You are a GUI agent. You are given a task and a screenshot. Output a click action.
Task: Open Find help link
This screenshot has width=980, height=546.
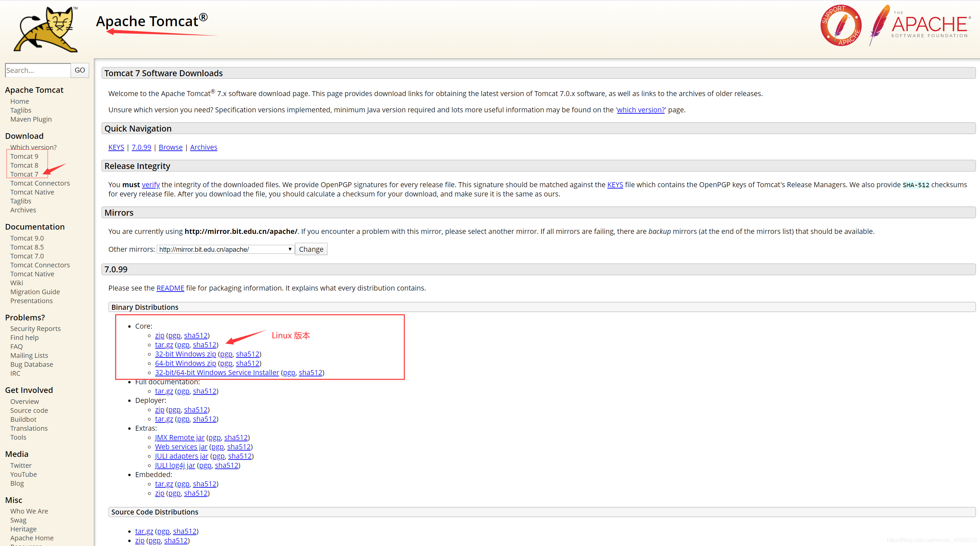(24, 338)
